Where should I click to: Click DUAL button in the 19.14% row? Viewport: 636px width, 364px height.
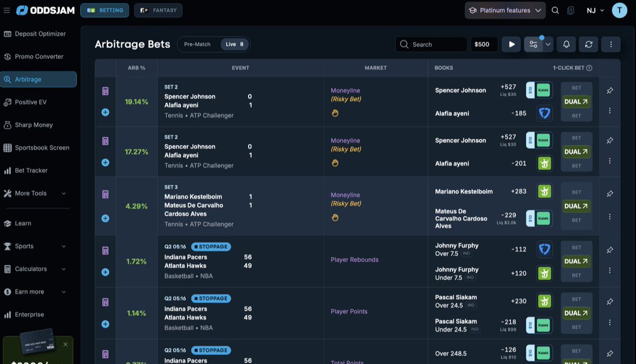tap(576, 102)
